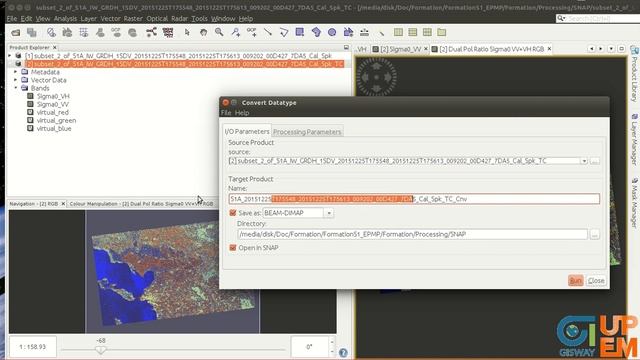Open the Optical menu
Image resolution: width=640 pixels, height=360 pixels.
[157, 19]
